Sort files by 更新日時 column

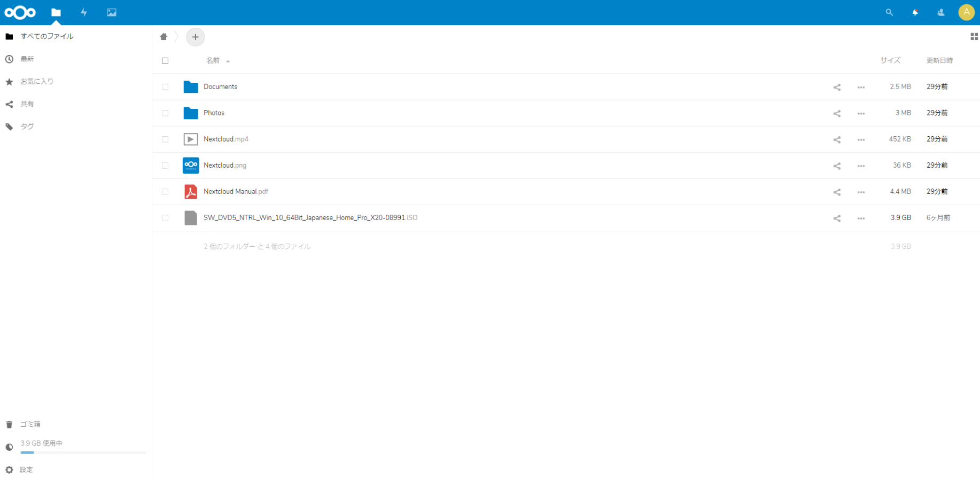[x=939, y=60]
